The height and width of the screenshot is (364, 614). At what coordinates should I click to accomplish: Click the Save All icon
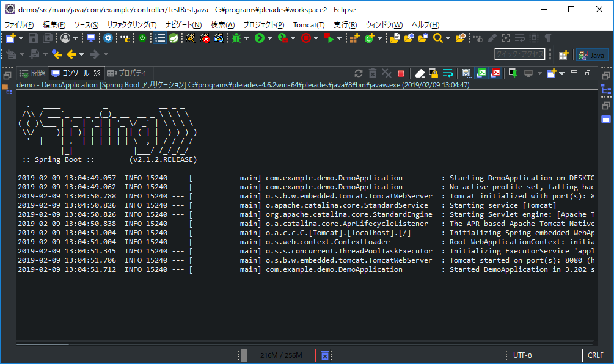pos(48,38)
